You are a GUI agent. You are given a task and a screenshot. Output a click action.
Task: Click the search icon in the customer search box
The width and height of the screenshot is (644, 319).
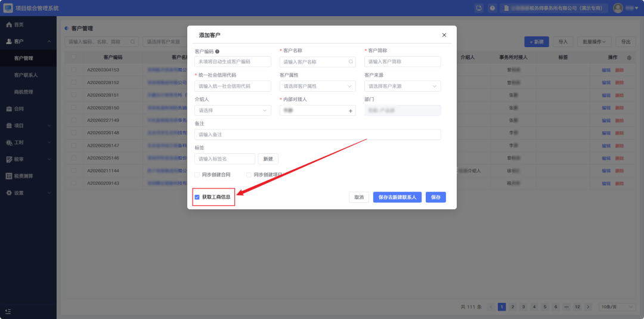click(132, 42)
